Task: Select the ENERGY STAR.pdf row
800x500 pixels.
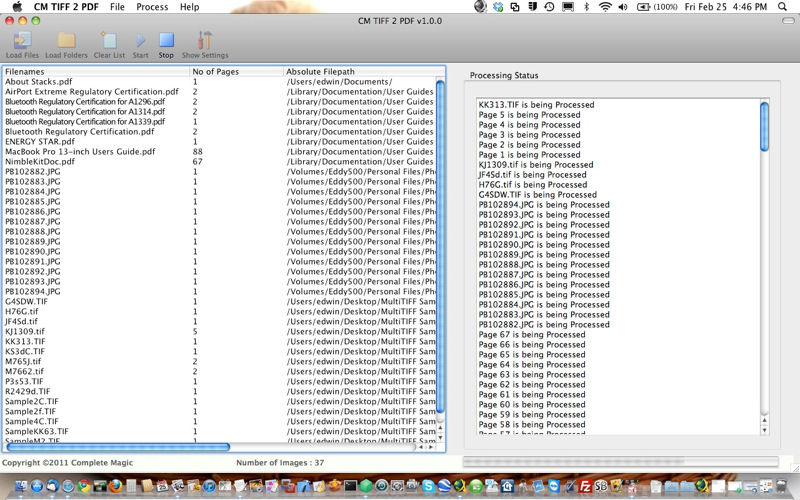Action: pyautogui.click(x=219, y=142)
